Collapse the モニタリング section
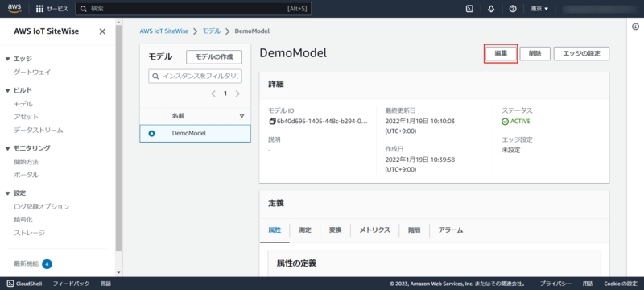Image resolution: width=644 pixels, height=290 pixels. click(x=8, y=148)
